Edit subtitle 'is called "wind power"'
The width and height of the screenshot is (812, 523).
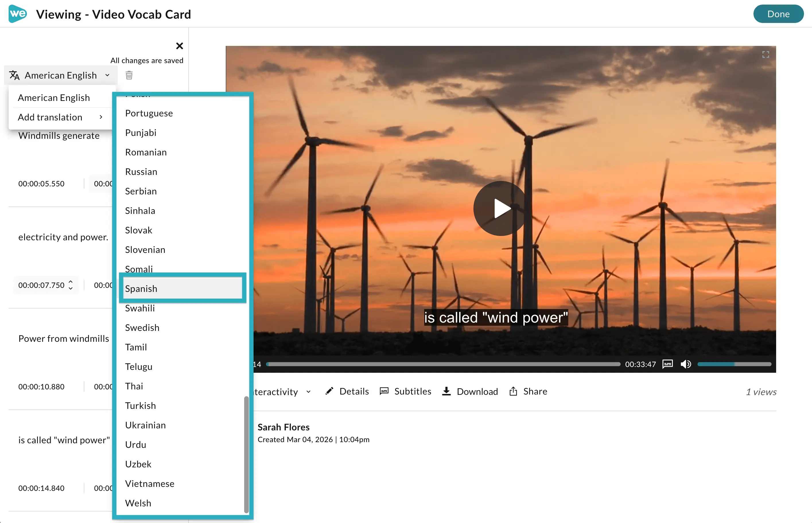[x=64, y=440]
